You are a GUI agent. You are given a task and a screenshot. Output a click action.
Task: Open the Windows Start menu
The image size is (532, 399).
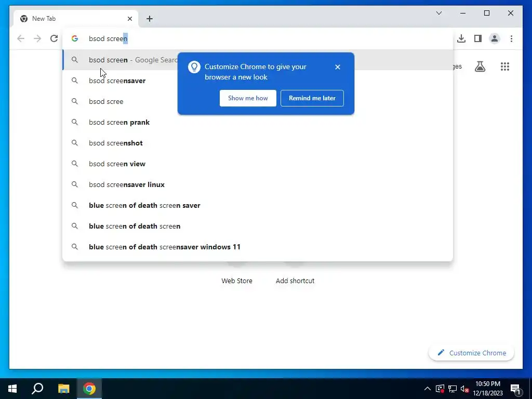pos(12,389)
